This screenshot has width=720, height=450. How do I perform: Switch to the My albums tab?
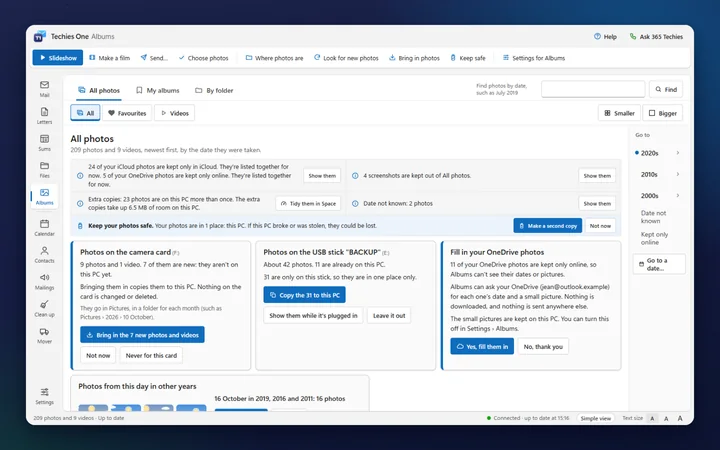coord(158,90)
